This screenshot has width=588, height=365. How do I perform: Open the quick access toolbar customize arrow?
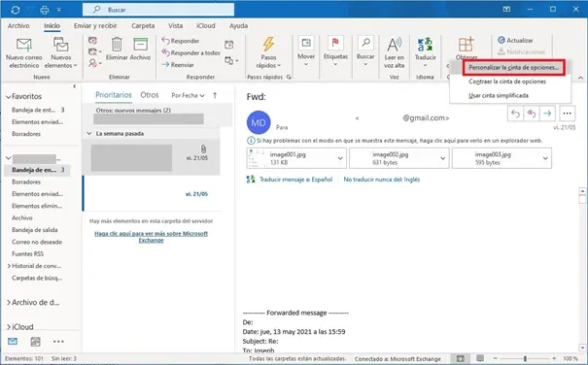pyautogui.click(x=59, y=10)
